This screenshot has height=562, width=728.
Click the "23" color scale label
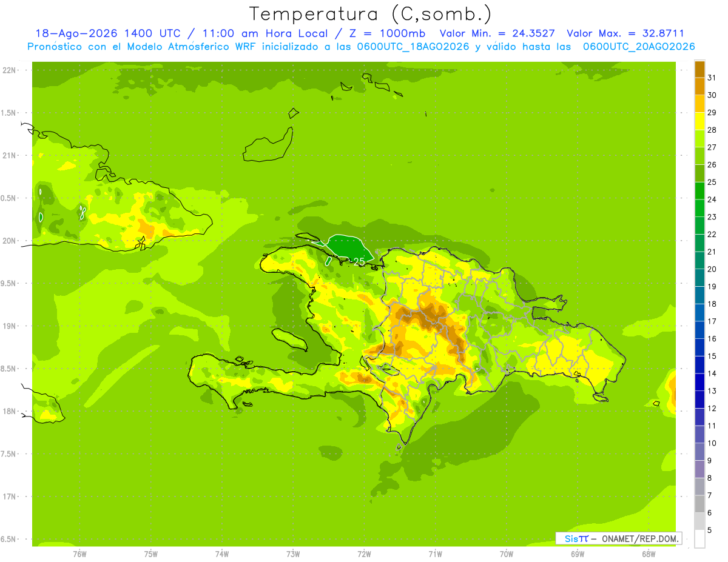(x=712, y=216)
